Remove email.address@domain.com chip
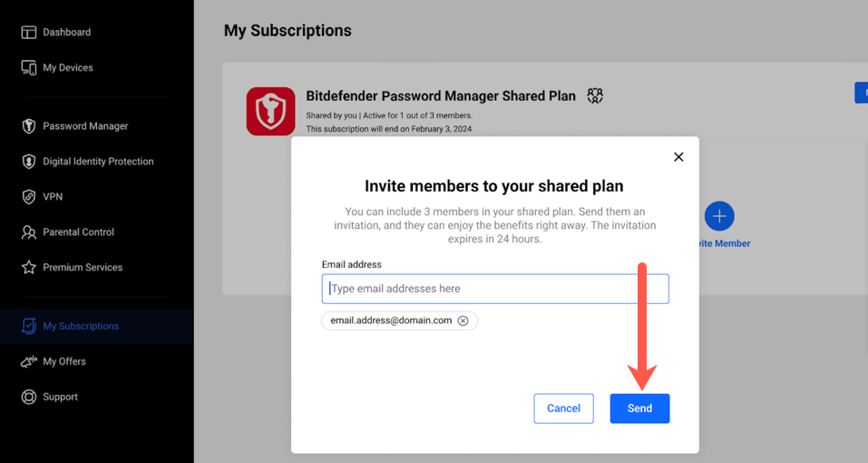 (463, 320)
